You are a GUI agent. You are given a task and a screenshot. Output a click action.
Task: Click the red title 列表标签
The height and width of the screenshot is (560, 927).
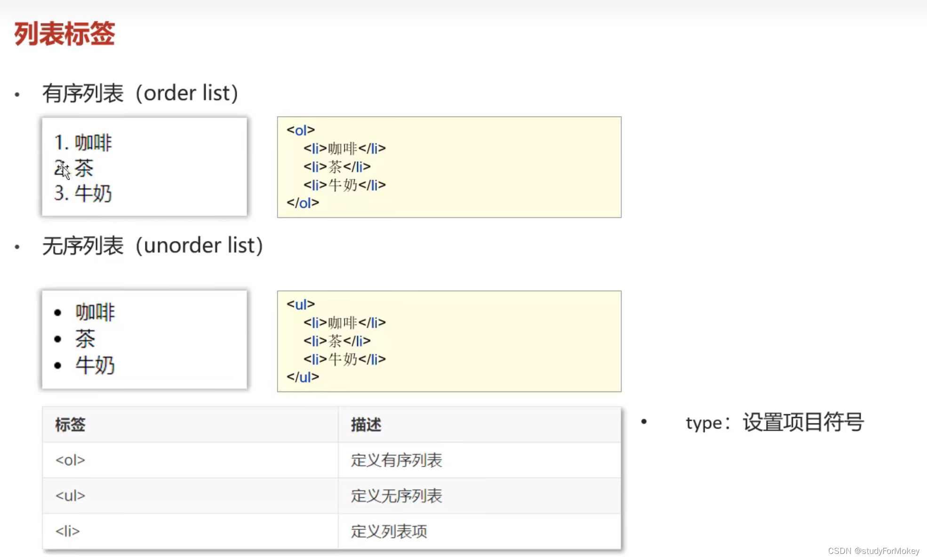(x=64, y=33)
